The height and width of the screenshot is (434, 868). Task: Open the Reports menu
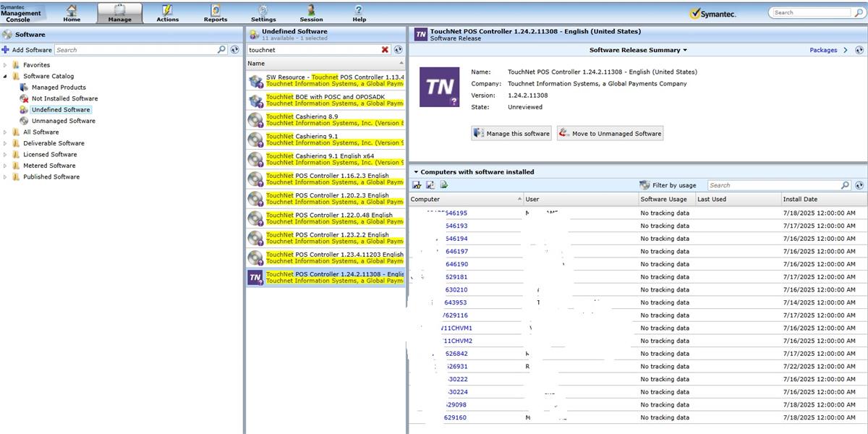[x=215, y=12]
